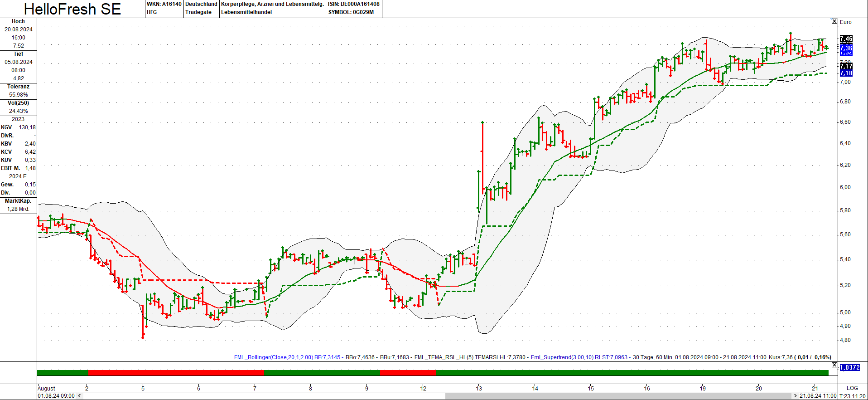Viewport: 868px width, 400px height.
Task: Click the left scroll arrow on timeline
Action: click(x=79, y=396)
